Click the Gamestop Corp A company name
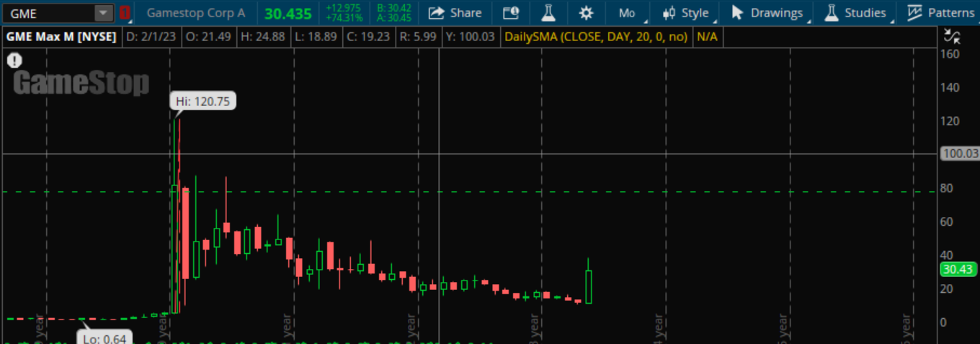980x344 pixels. pos(196,13)
